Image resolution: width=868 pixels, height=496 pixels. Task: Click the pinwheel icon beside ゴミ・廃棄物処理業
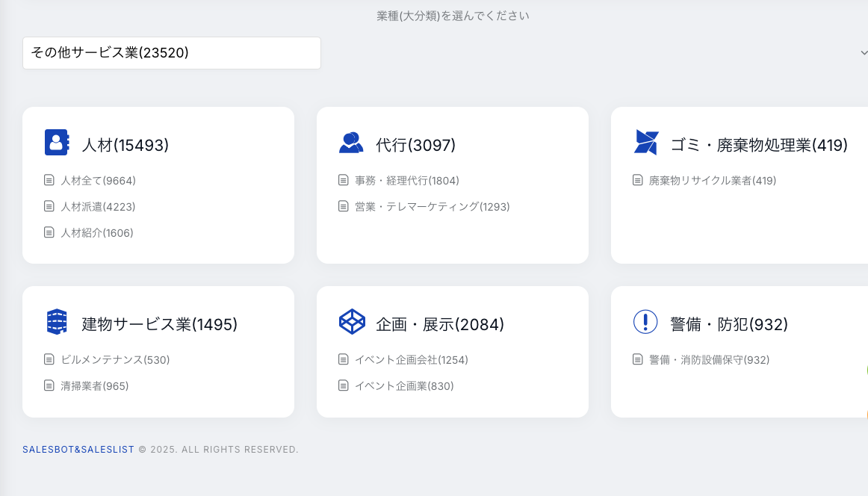point(645,142)
